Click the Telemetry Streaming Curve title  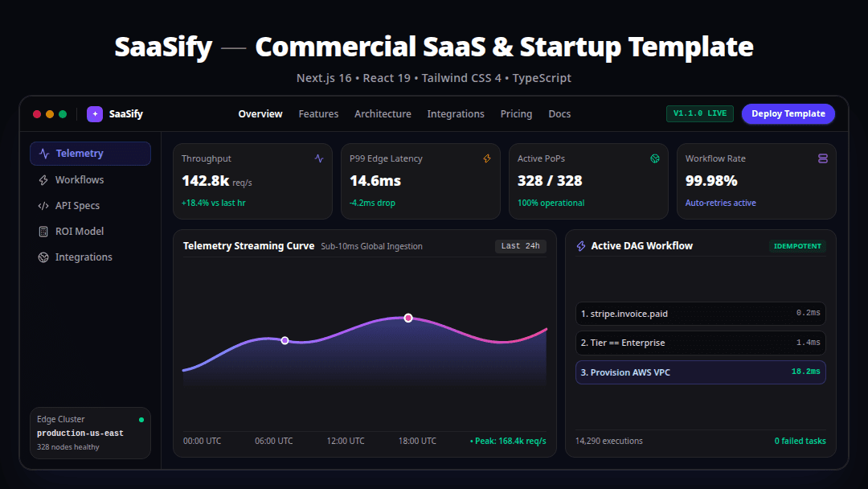tap(248, 246)
